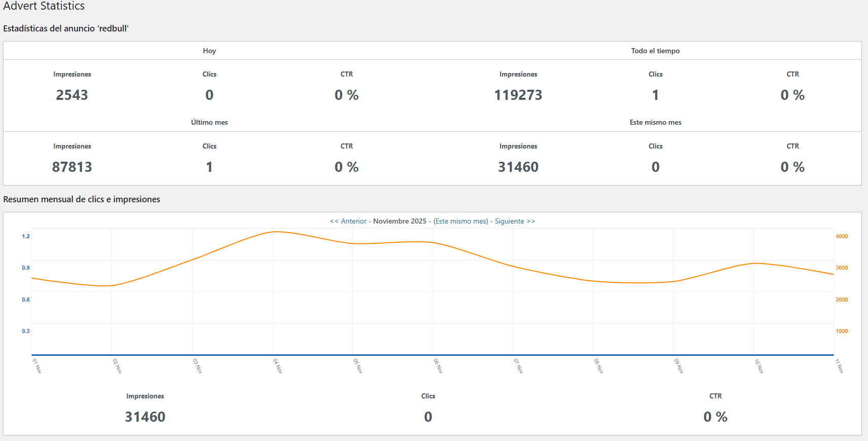Select orange line point at 10 Nov
Viewport: 868px width, 441px height.
754,263
